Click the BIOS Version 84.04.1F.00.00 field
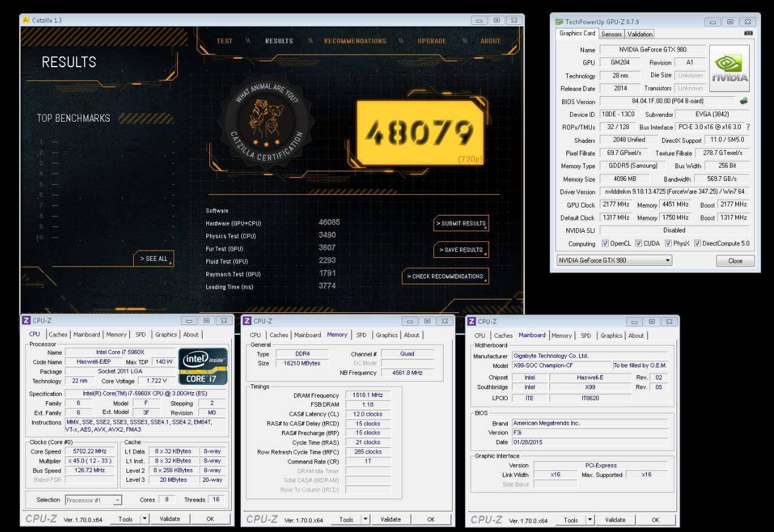774x532 pixels. 667,101
